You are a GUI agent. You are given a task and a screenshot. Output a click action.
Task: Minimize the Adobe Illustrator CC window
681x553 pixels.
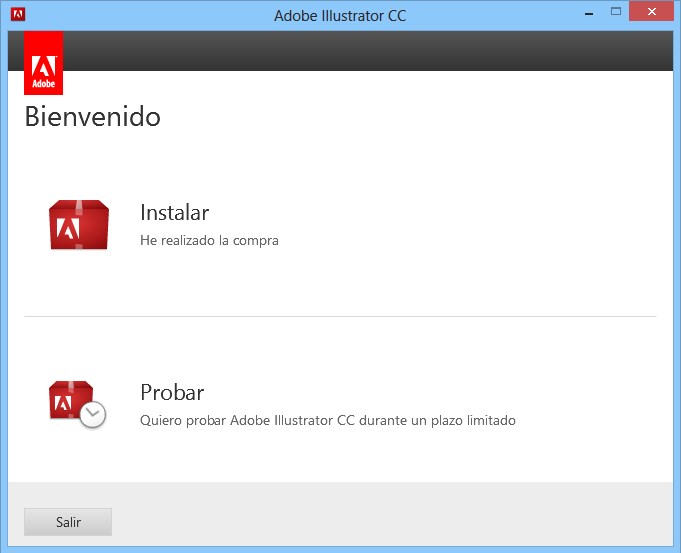[x=589, y=13]
